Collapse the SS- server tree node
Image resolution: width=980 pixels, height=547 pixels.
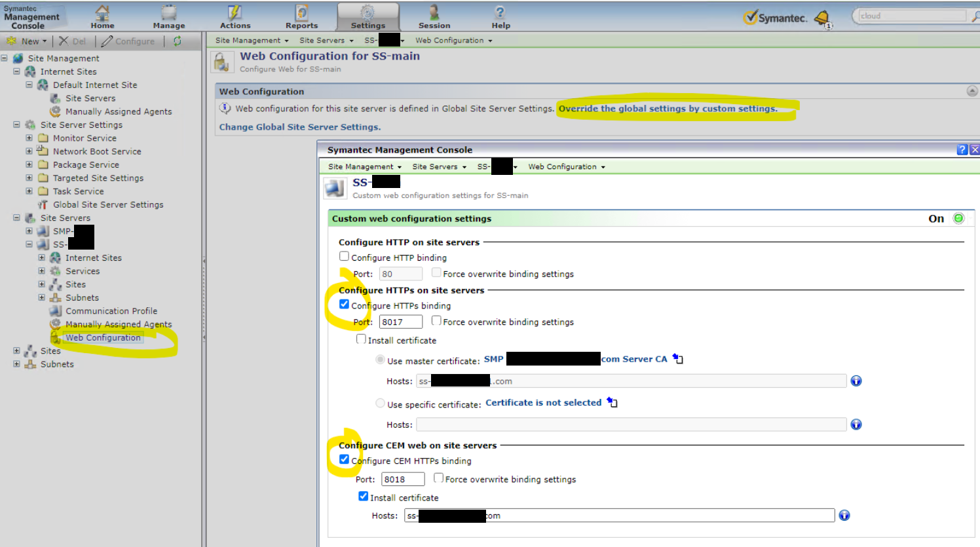(29, 244)
